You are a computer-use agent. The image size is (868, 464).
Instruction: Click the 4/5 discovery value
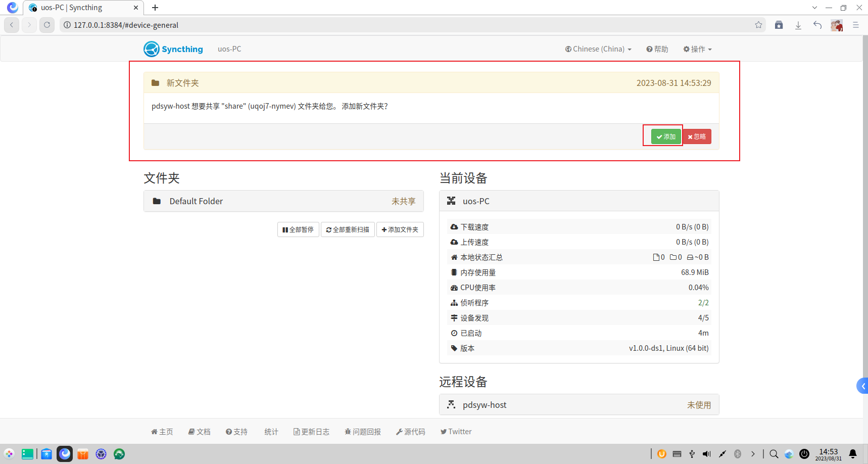pyautogui.click(x=703, y=318)
